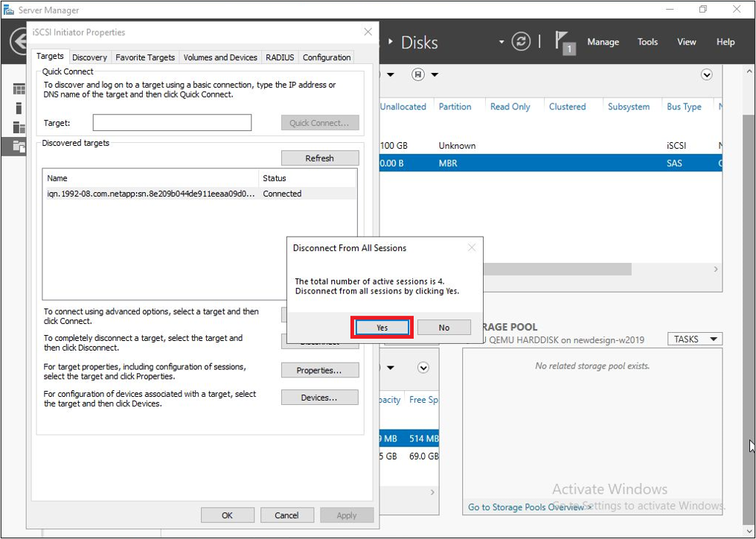This screenshot has width=756, height=539.
Task: Click No to keep sessions connected
Action: 444,328
